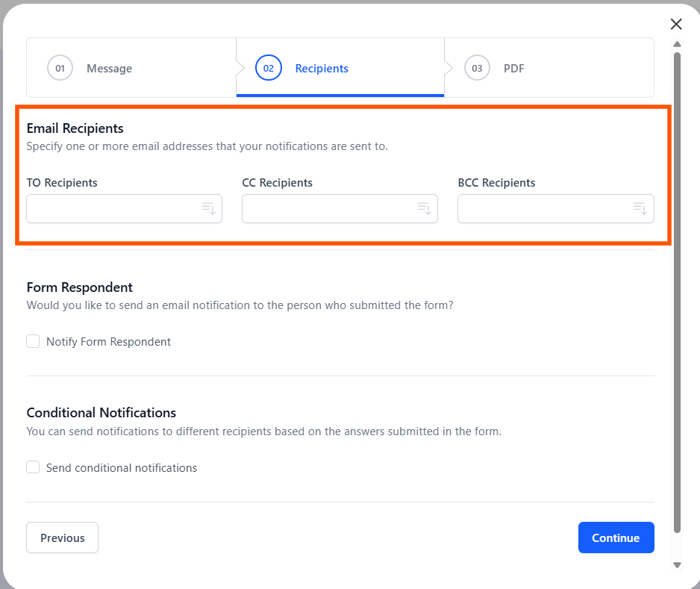Close the dialog with the X icon
The image size is (700, 589).
pos(676,24)
